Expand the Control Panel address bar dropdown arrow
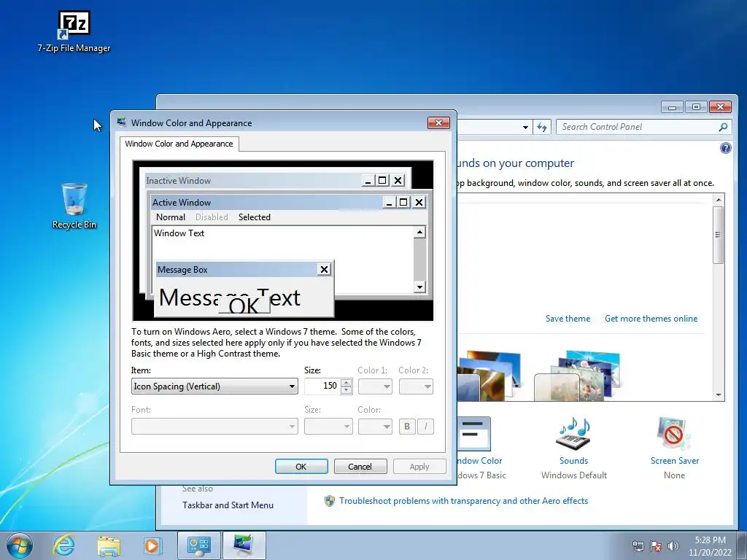747x560 pixels. (525, 127)
